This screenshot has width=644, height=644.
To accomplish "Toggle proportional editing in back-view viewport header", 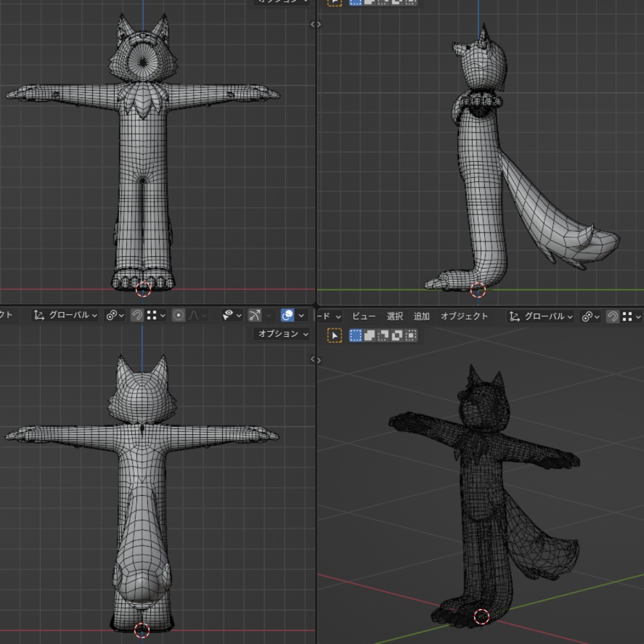I will click(178, 316).
